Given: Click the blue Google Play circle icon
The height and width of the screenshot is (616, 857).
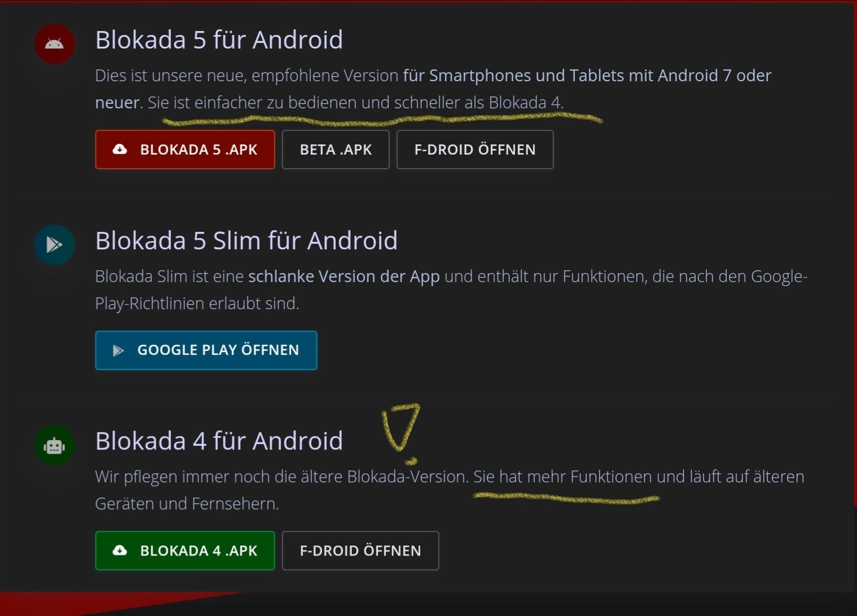Looking at the screenshot, I should (54, 245).
